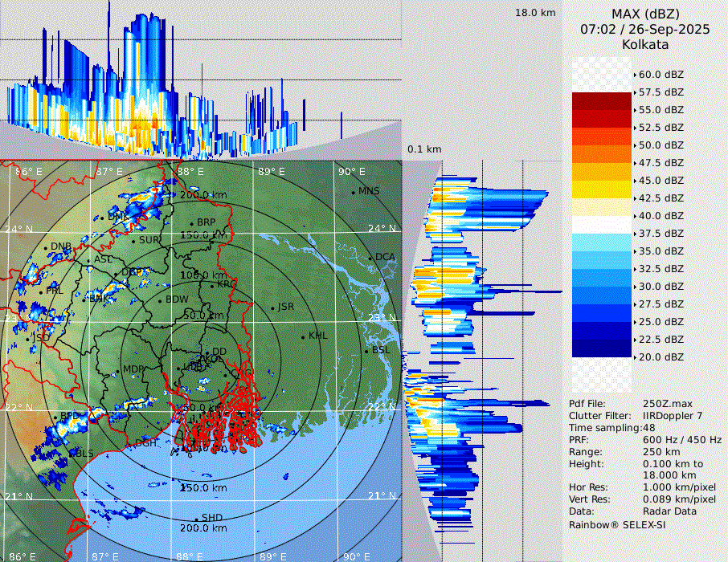Screen dimensions: 728x562
Task: Click the white swatch above 37.5 dBZ
Action: [602, 225]
